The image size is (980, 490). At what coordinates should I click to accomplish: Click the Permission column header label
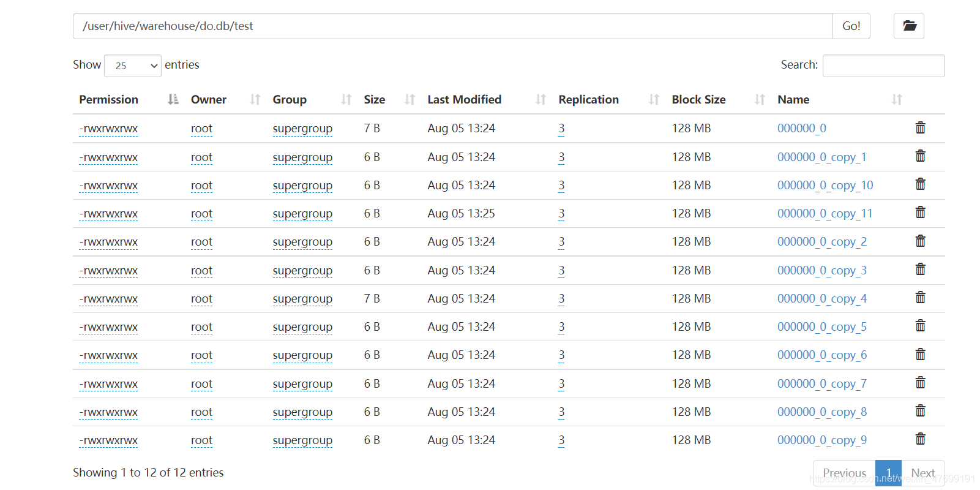(x=108, y=99)
